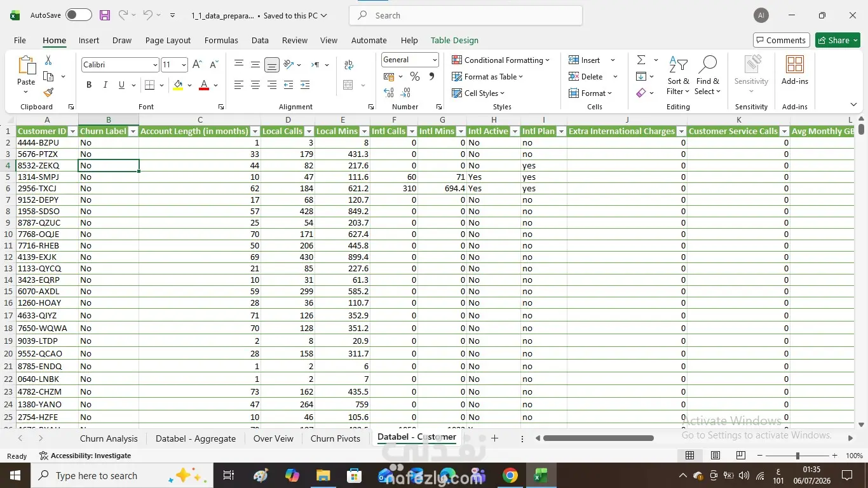Switch to Churn Analysis sheet tab
Image resolution: width=868 pixels, height=488 pixels.
coord(109,438)
